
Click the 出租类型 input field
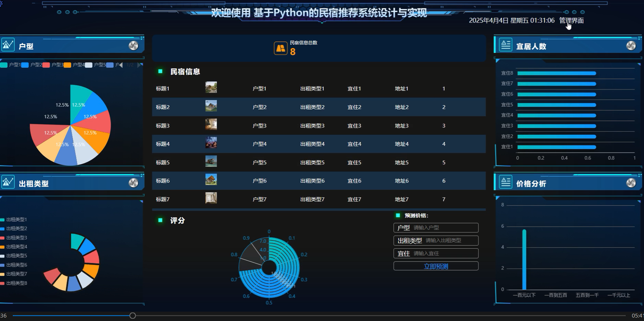[436, 240]
